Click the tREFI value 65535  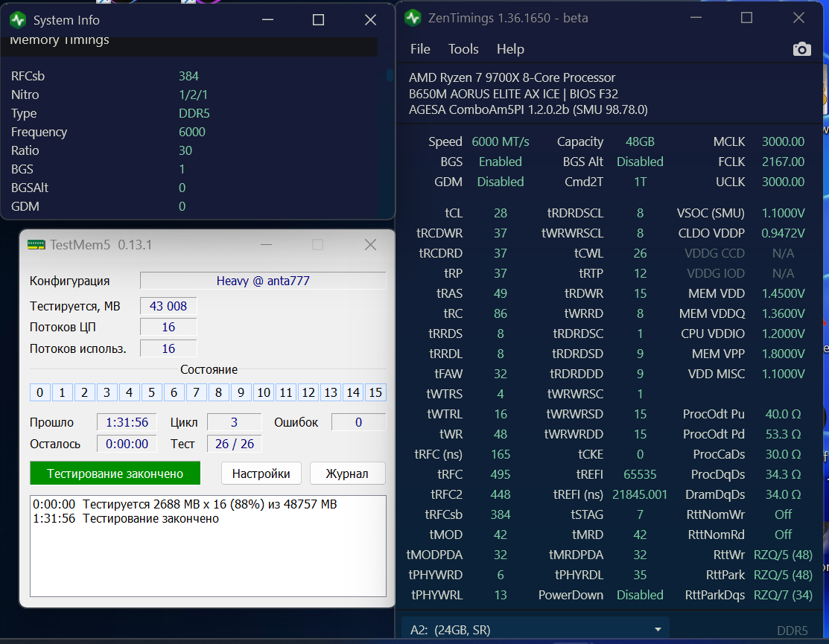click(640, 474)
